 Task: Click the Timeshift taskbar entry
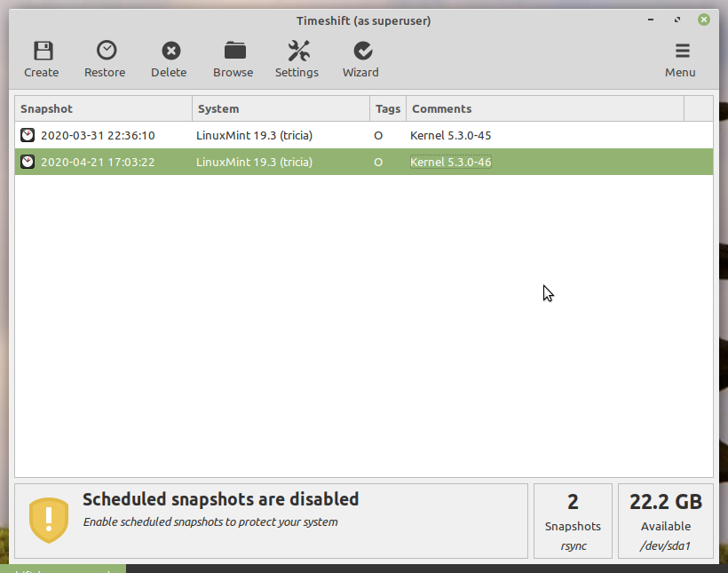point(63,569)
